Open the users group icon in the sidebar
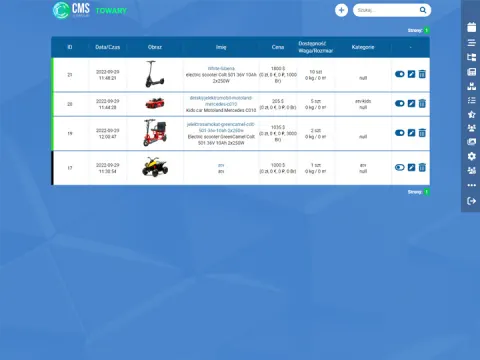 [471, 128]
